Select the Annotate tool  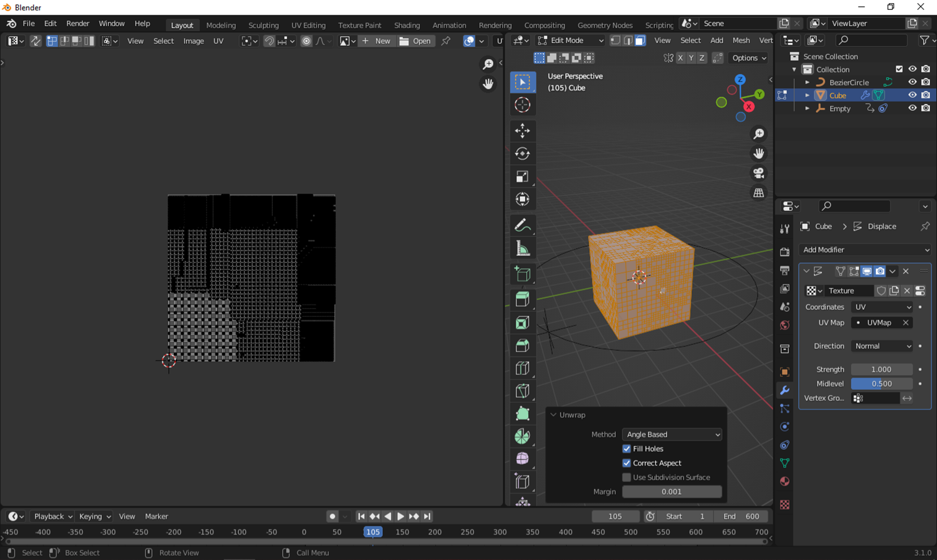coord(522,225)
